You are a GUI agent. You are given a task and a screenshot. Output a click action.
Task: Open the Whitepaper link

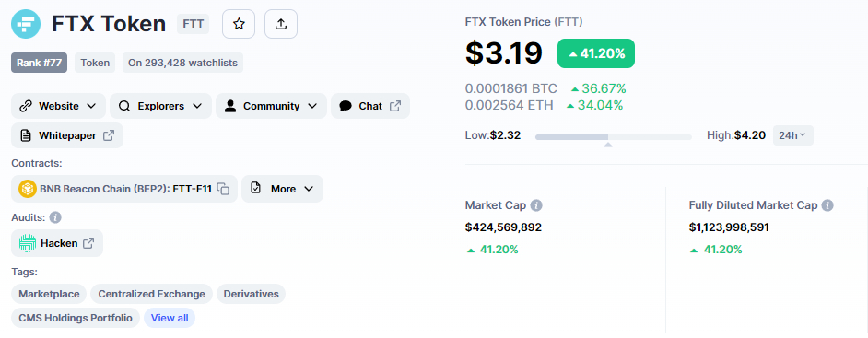point(67,135)
